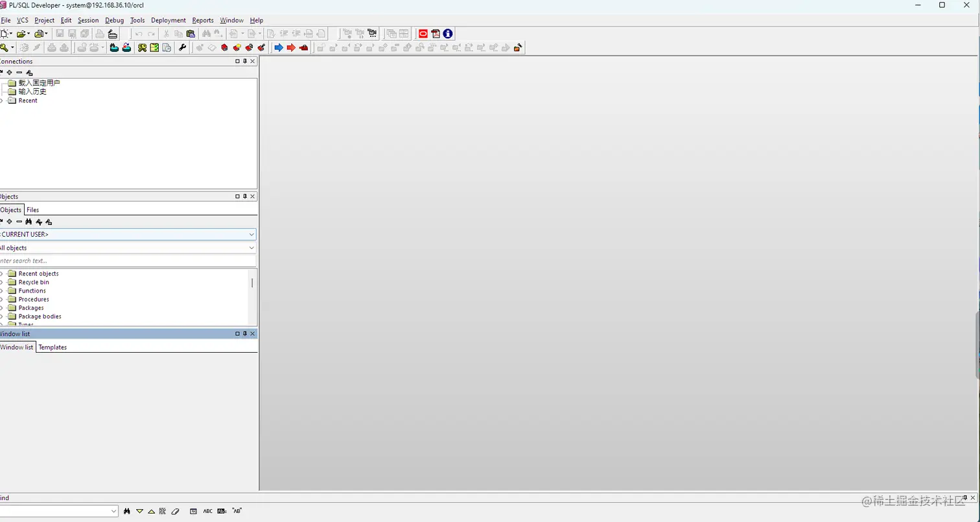
Task: Select the Package bodies tree item
Action: [40, 316]
